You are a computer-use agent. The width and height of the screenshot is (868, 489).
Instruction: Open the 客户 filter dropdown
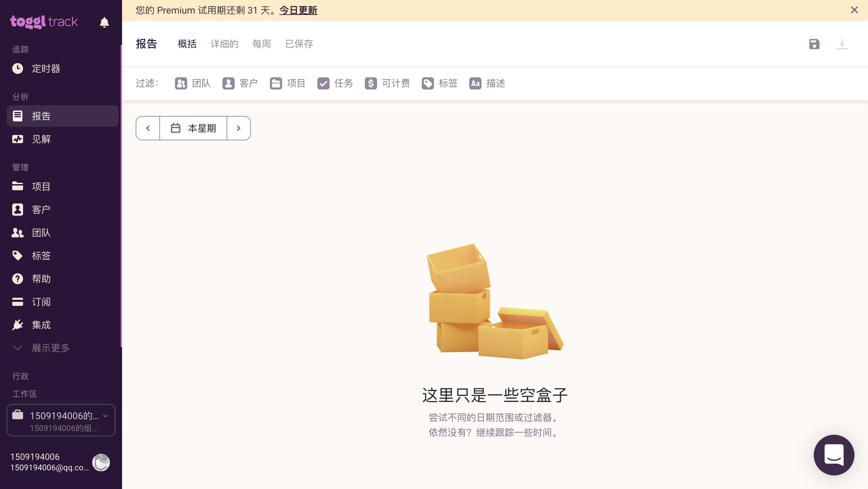tap(240, 83)
